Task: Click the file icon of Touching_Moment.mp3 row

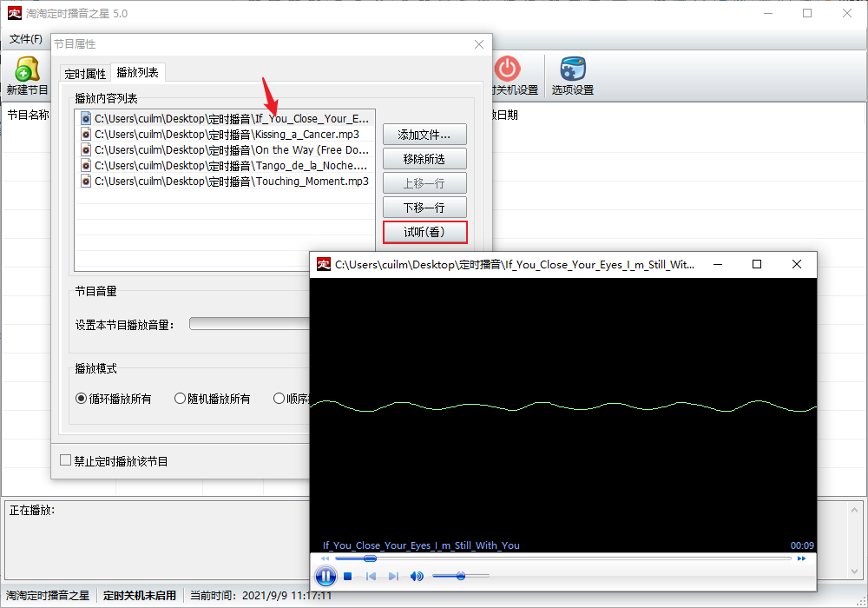Action: pyautogui.click(x=86, y=181)
